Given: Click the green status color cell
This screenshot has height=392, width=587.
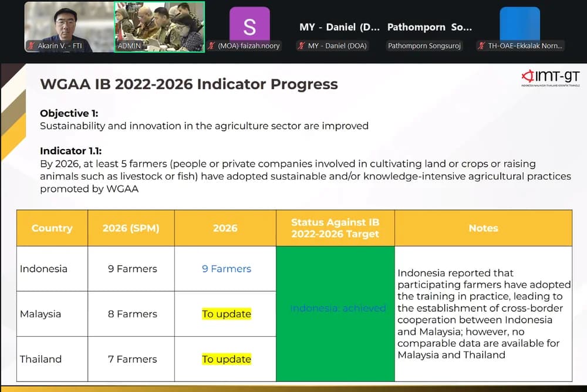Looking at the screenshot, I should pyautogui.click(x=335, y=314).
